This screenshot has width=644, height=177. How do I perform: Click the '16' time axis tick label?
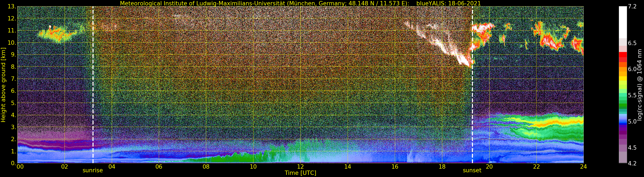coord(395,166)
